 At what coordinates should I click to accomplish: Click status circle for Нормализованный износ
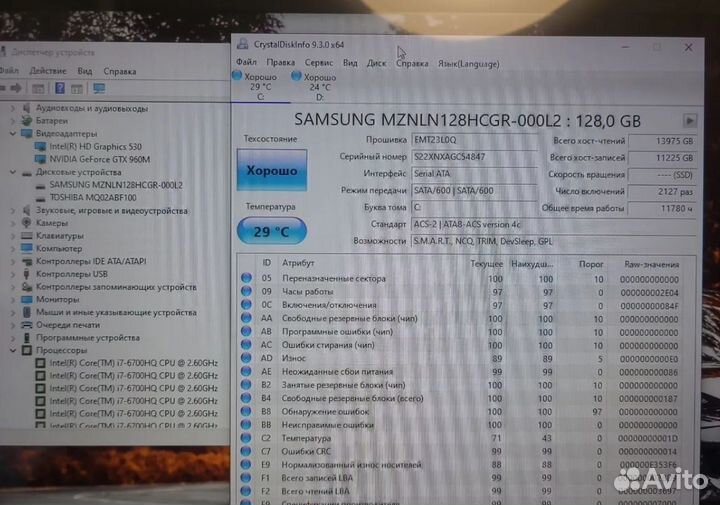point(246,464)
